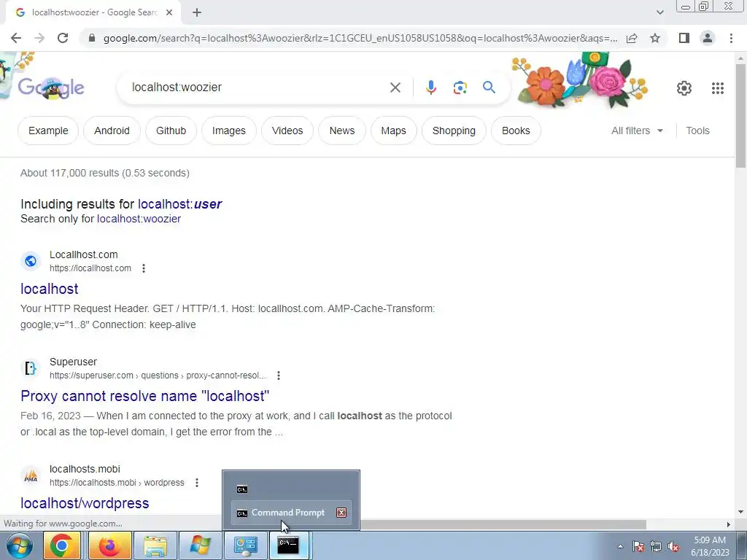Click the Command Prompt taskbar button
Viewport: 747px width, 560px height.
click(x=289, y=545)
